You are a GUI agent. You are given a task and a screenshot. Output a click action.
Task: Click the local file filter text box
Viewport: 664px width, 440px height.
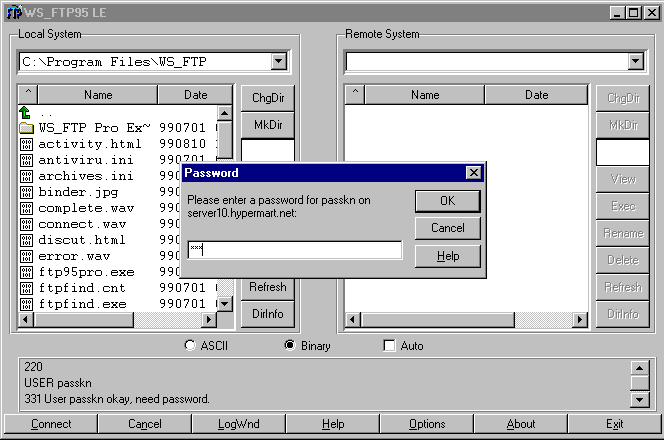pyautogui.click(x=268, y=150)
